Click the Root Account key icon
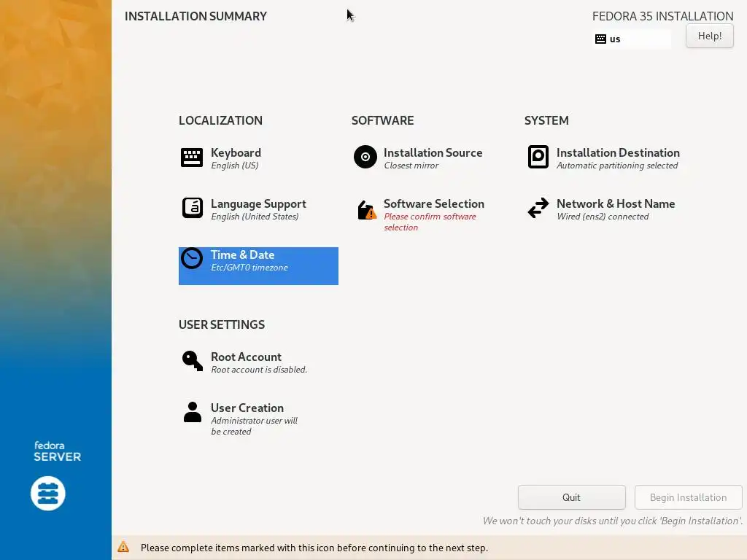The height and width of the screenshot is (560, 747). point(193,361)
